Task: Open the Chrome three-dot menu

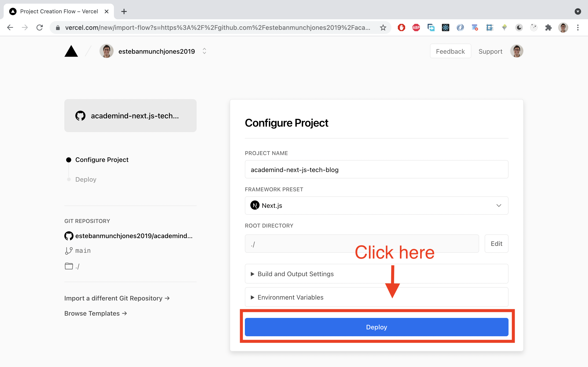Action: pyautogui.click(x=578, y=28)
